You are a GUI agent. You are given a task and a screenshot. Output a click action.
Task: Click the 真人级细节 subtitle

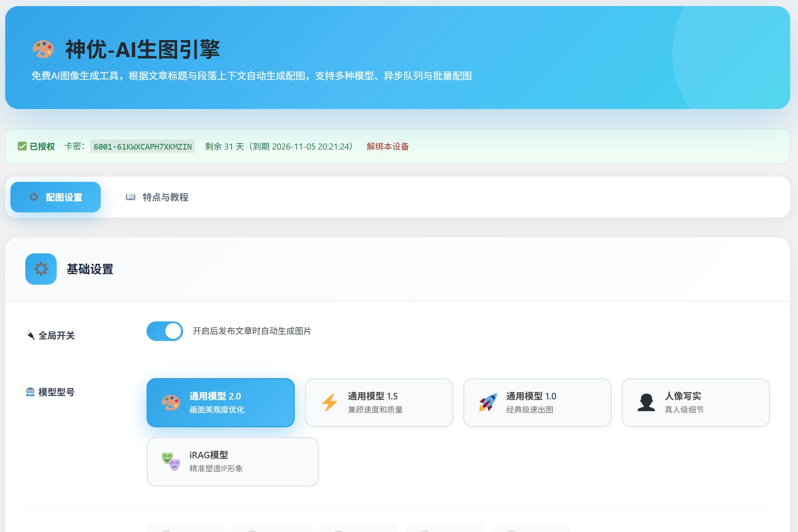coord(684,409)
